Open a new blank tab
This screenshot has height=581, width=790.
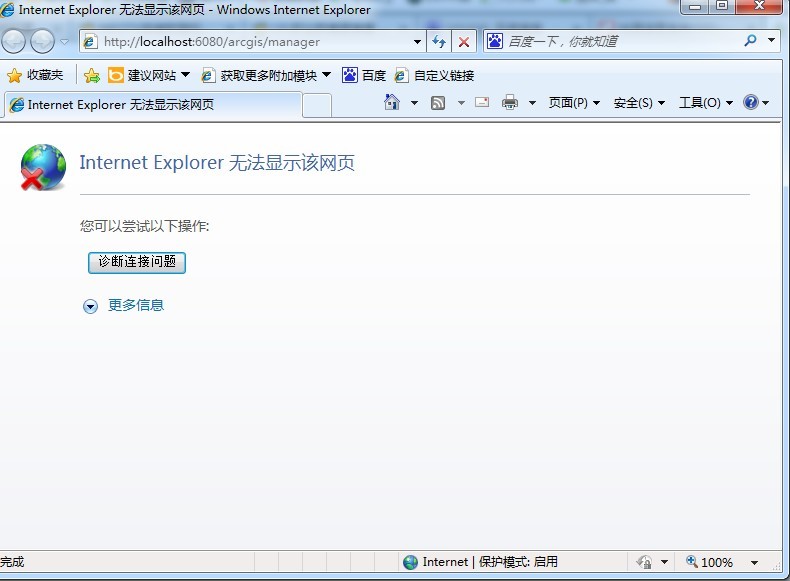click(317, 105)
